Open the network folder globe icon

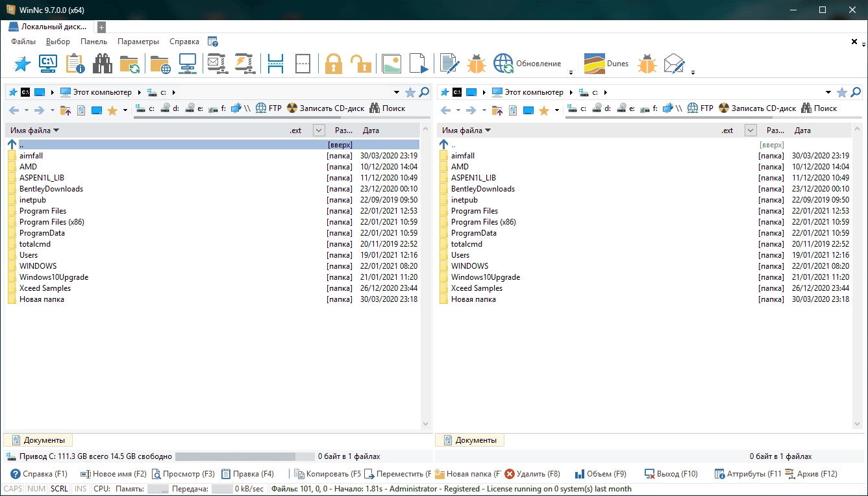pos(160,64)
